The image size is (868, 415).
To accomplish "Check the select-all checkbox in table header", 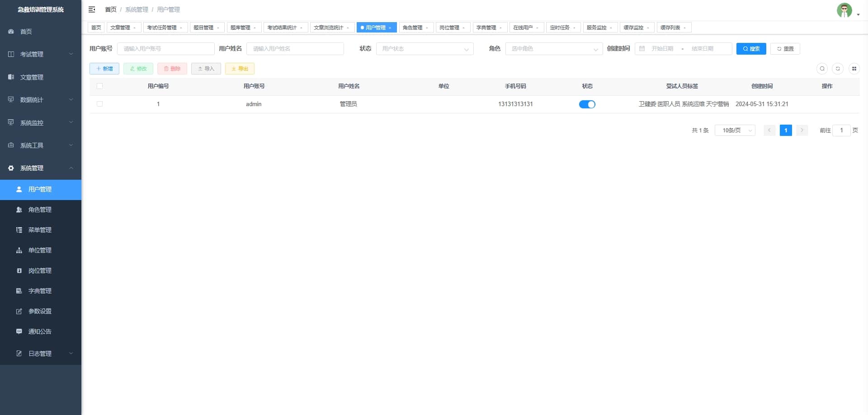I will click(x=100, y=86).
